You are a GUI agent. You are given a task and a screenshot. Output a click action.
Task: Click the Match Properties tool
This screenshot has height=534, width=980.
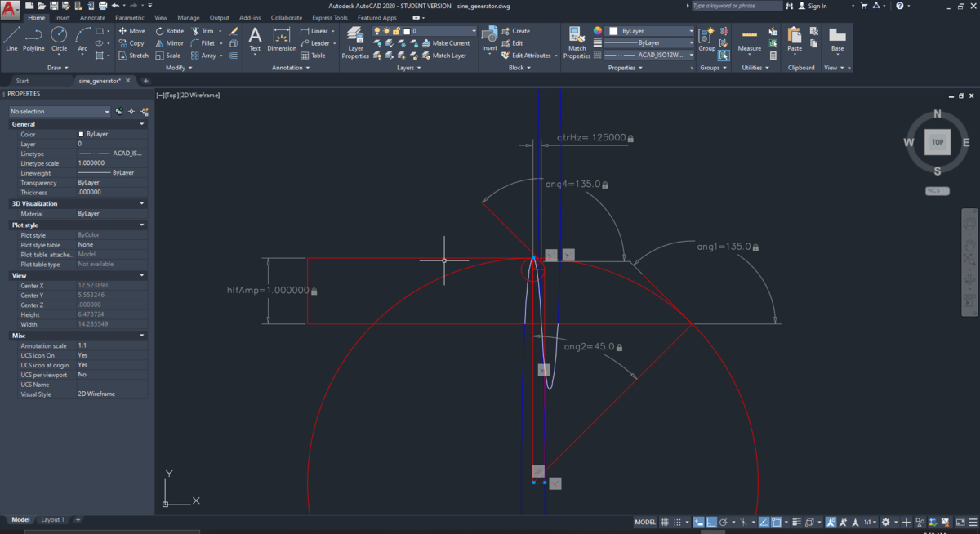click(x=577, y=42)
